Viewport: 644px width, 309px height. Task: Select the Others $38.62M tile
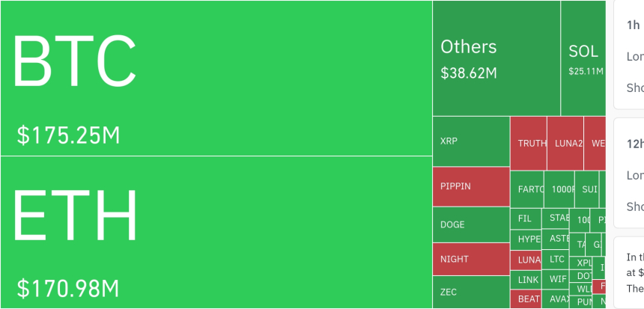click(496, 58)
